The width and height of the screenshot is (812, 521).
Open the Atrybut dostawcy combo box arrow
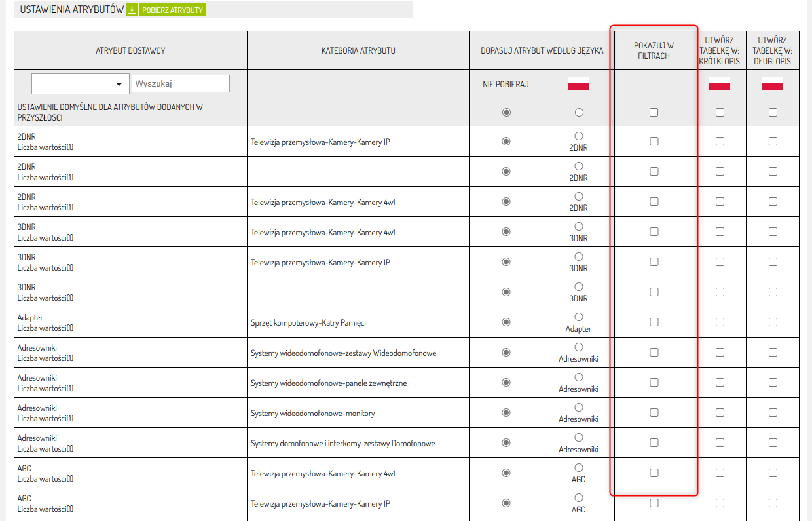coord(119,84)
